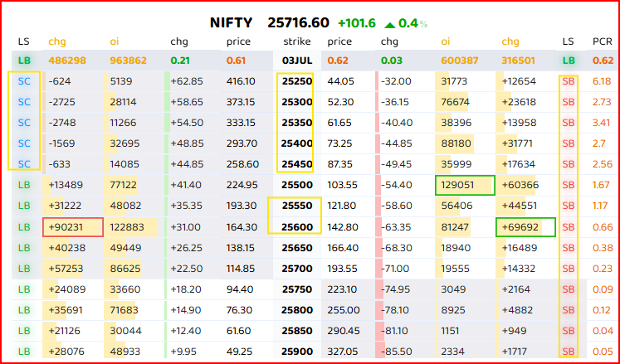620x364 pixels.
Task: Select strike 25550
Action: tap(297, 206)
